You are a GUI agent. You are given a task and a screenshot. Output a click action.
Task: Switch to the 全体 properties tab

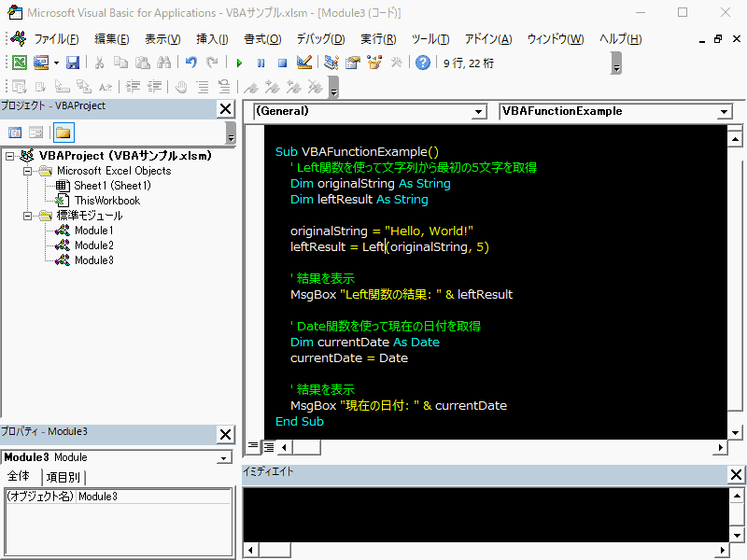click(x=18, y=476)
